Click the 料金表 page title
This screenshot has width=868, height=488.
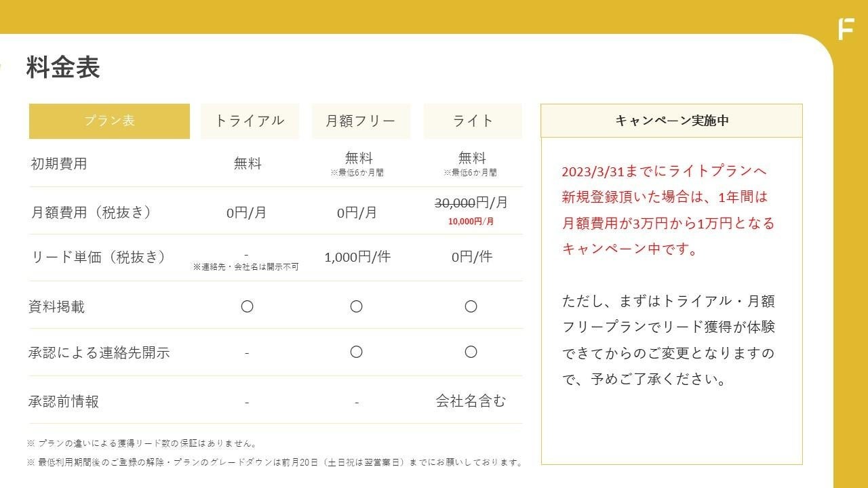(x=63, y=68)
